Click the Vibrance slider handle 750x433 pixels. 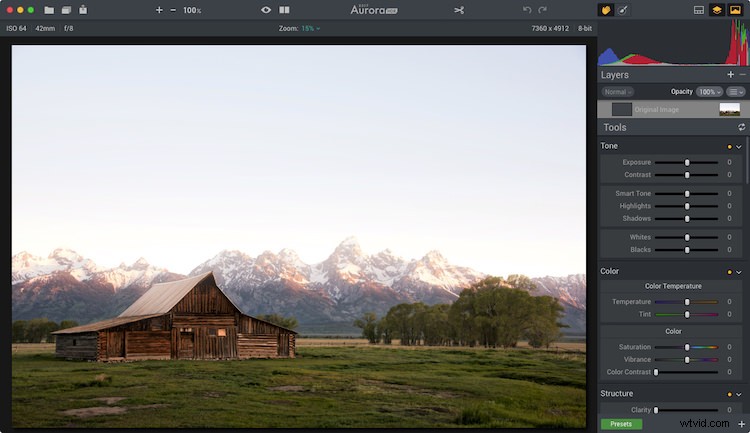(687, 360)
